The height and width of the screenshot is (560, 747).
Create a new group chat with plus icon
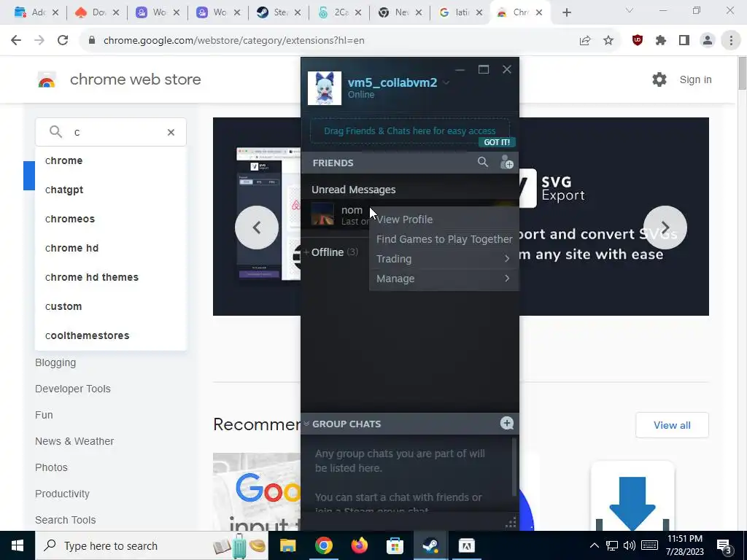pos(507,424)
